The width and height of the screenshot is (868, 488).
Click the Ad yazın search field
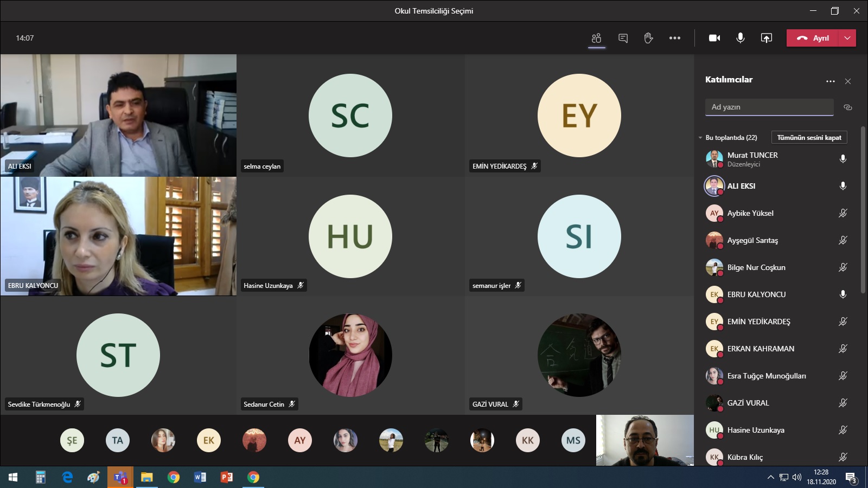click(769, 107)
